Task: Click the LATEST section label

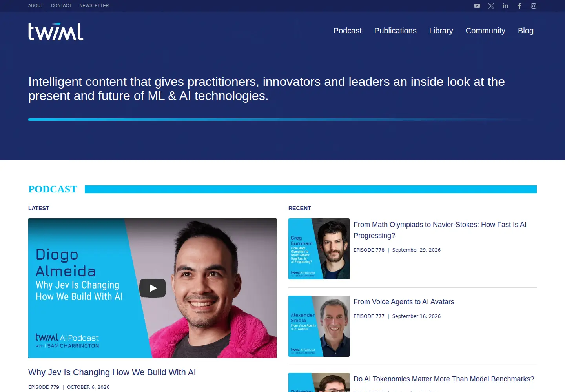Action: [x=38, y=208]
